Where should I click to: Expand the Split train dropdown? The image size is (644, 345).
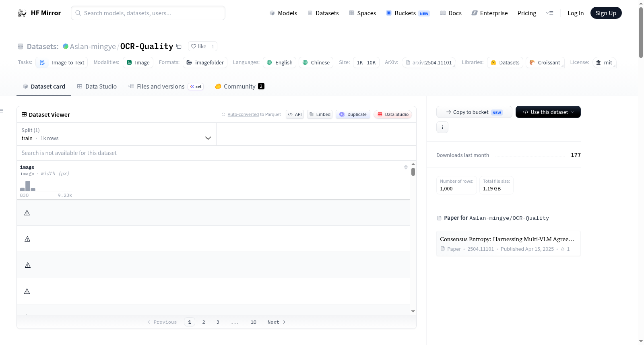coord(116,134)
